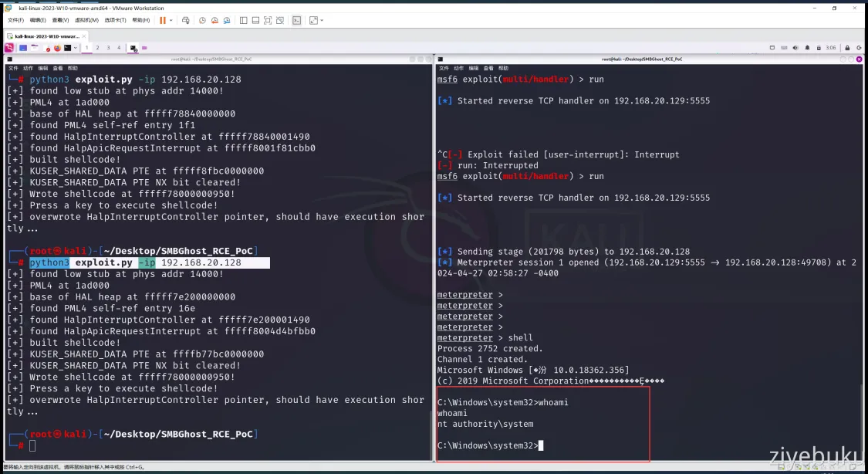Click right terminal window title icon

tap(441, 59)
